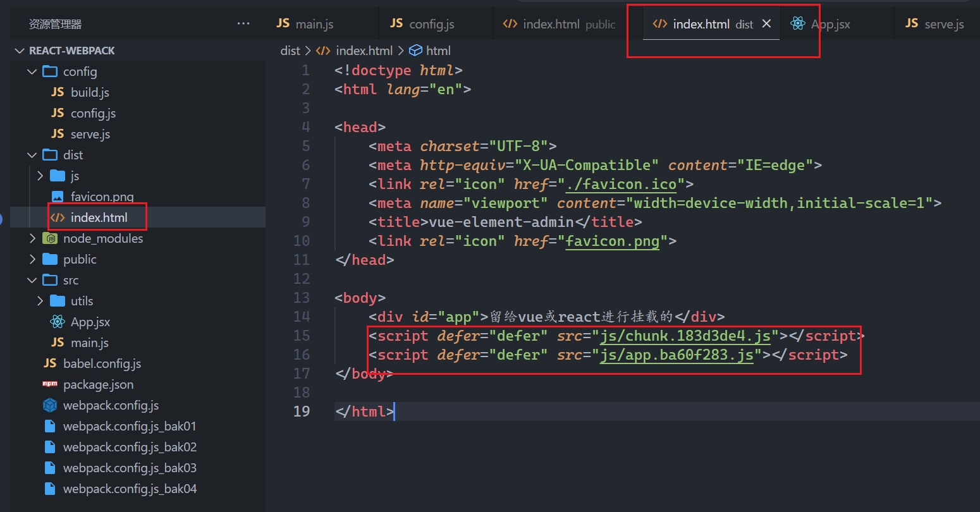Click the webpack cube icon beside webpack.config.js
Image resolution: width=980 pixels, height=512 pixels.
tap(50, 405)
